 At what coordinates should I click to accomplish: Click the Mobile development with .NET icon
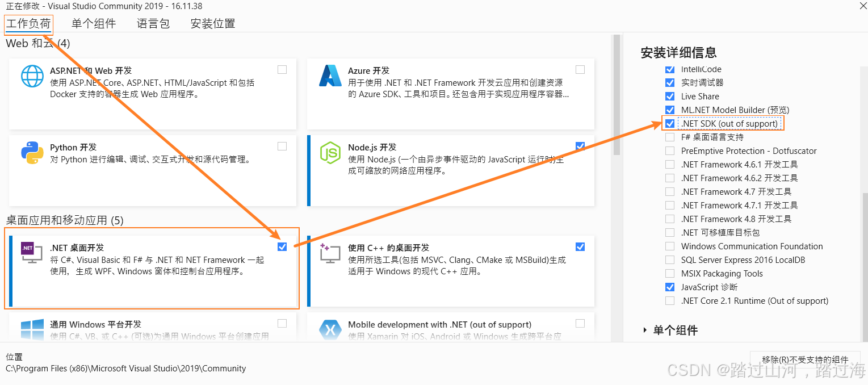point(329,329)
